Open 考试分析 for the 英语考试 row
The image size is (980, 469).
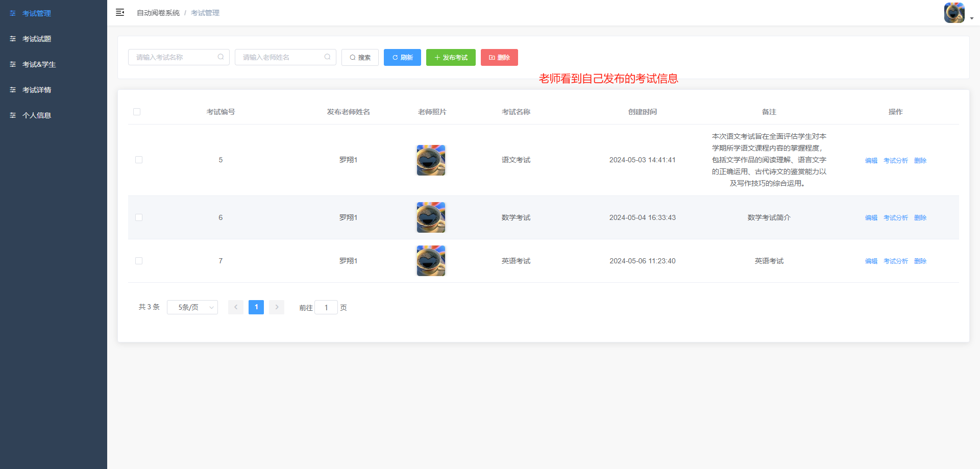pos(895,261)
